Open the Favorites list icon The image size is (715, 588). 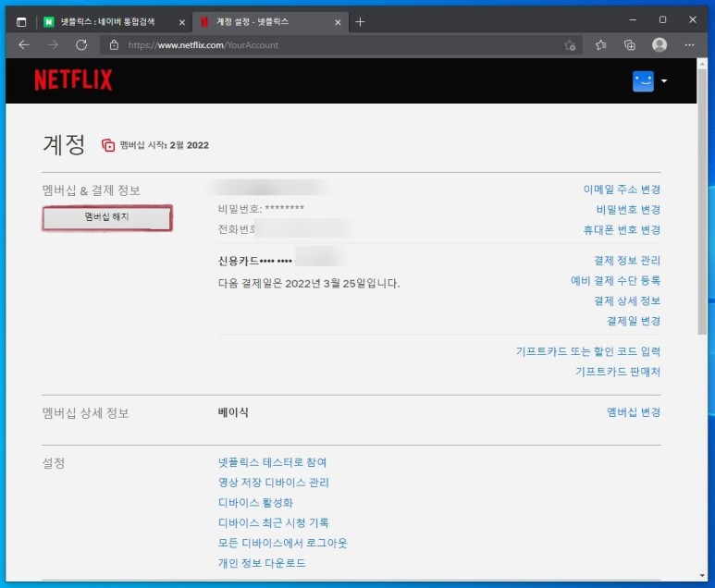(600, 44)
